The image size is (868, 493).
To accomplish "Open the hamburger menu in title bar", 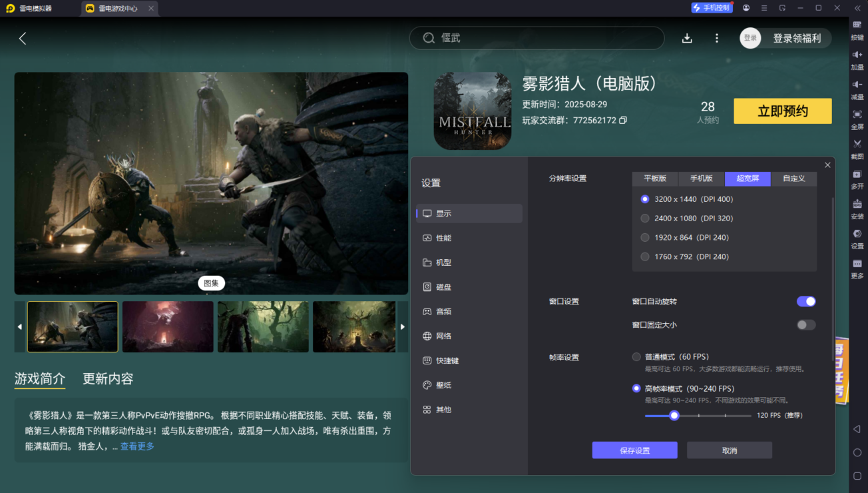I will [x=764, y=8].
